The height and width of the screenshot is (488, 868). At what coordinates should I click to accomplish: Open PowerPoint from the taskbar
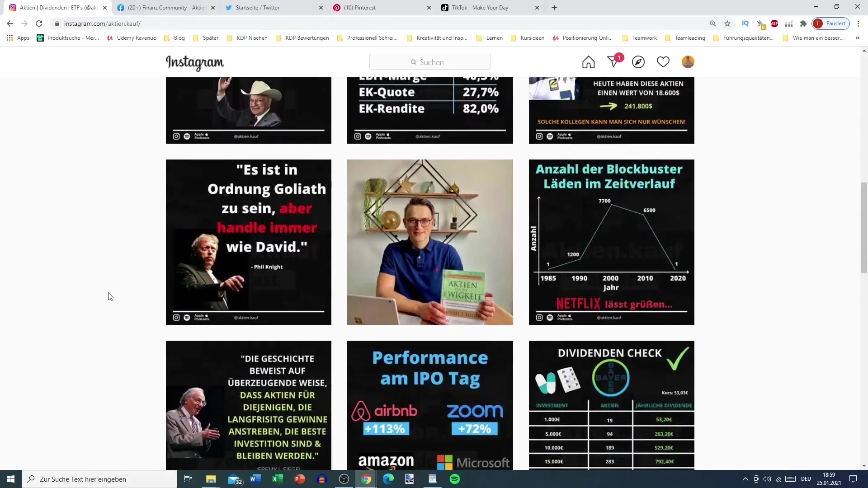tap(300, 479)
